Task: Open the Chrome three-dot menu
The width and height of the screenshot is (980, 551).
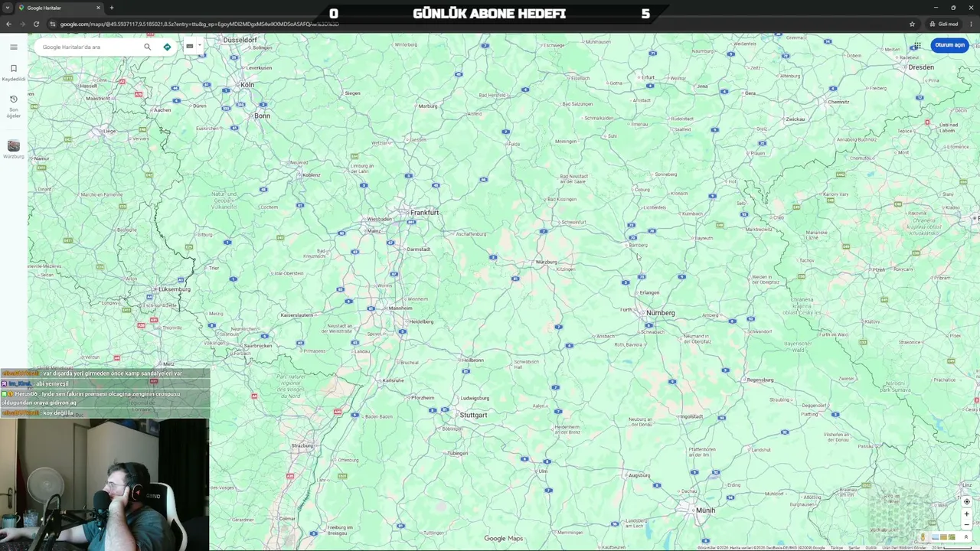Action: pos(971,24)
